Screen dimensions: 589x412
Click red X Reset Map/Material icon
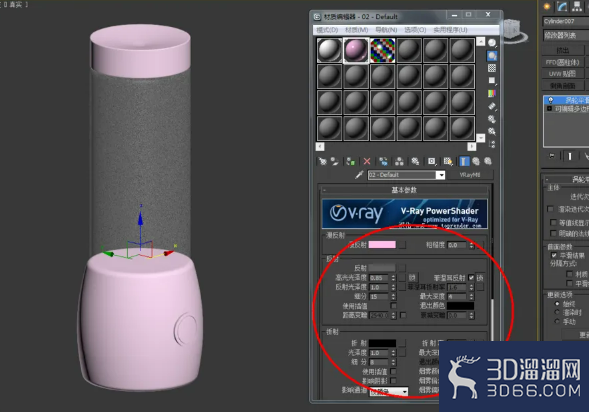coord(367,161)
